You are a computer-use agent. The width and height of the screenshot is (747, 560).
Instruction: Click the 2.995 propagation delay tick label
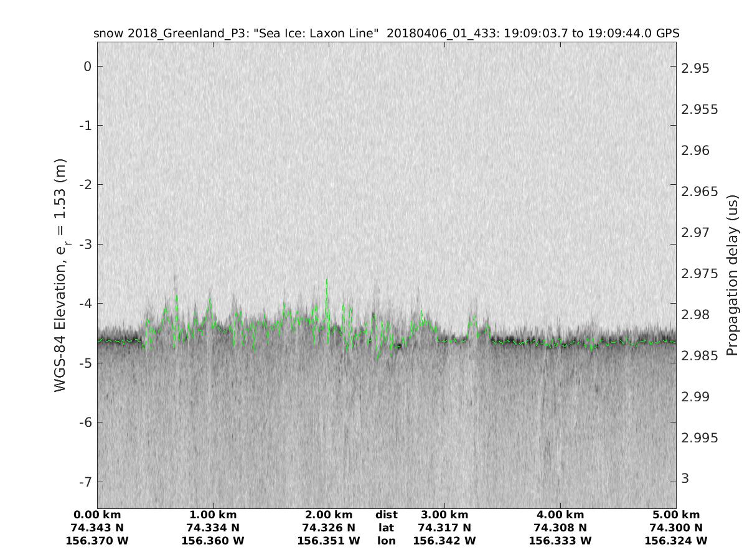coord(703,437)
